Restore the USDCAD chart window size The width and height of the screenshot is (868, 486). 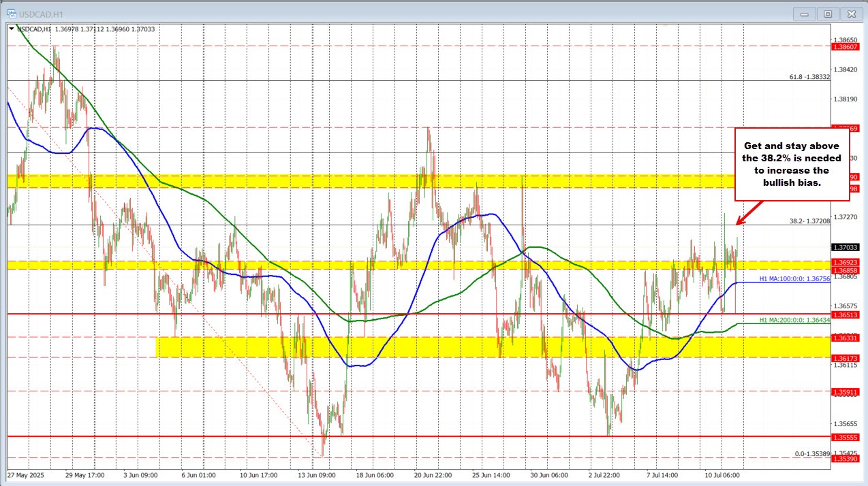(x=827, y=14)
